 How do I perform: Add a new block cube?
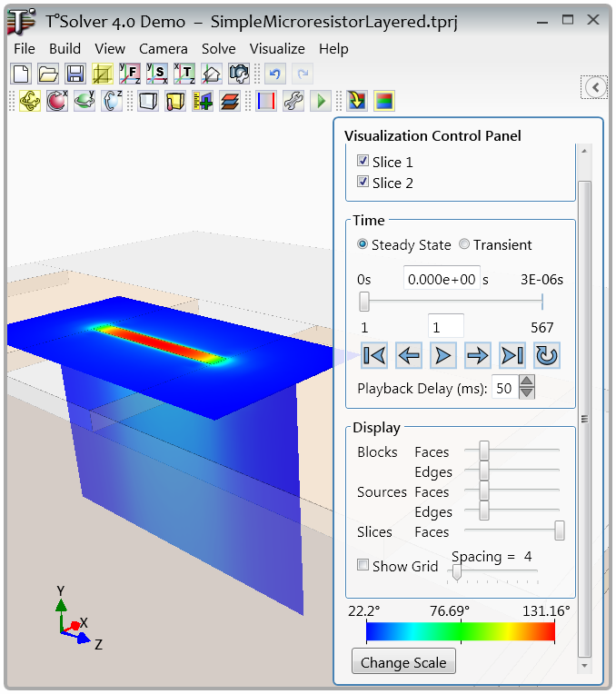tap(148, 101)
